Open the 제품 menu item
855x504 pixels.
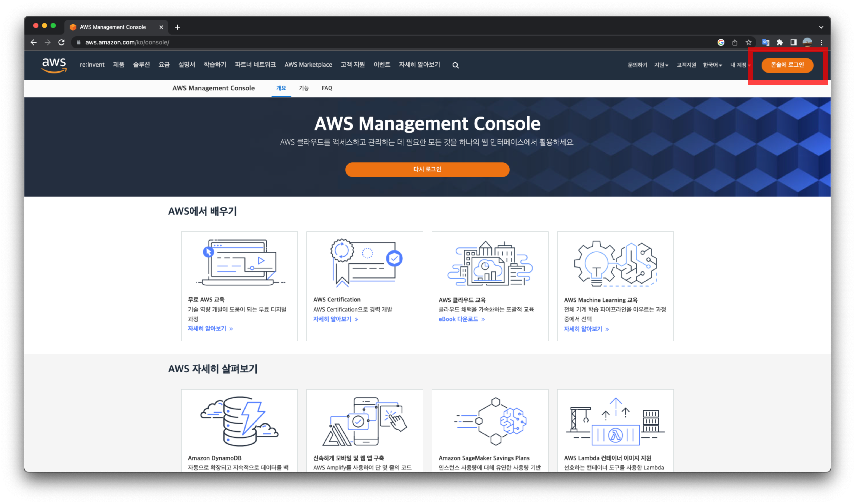pyautogui.click(x=119, y=65)
